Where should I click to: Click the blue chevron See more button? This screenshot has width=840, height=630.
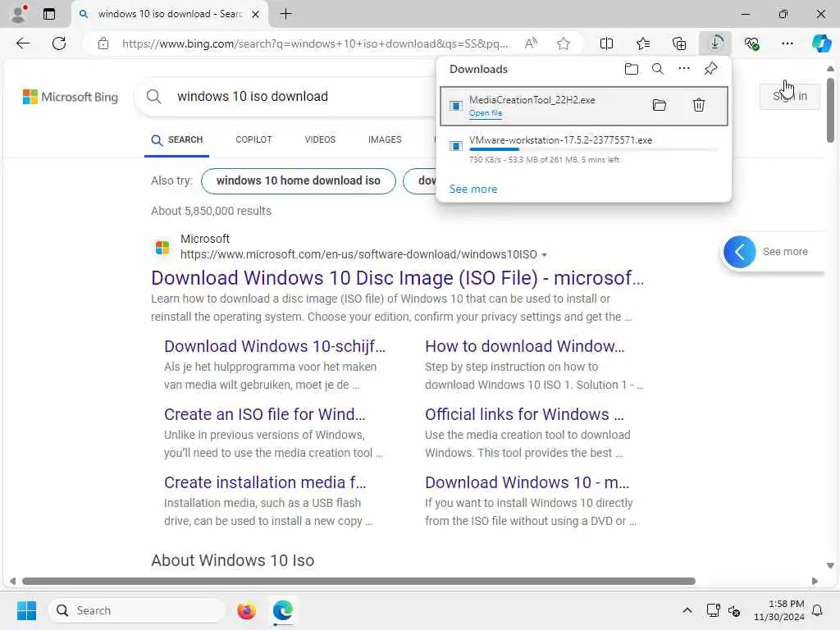point(739,252)
